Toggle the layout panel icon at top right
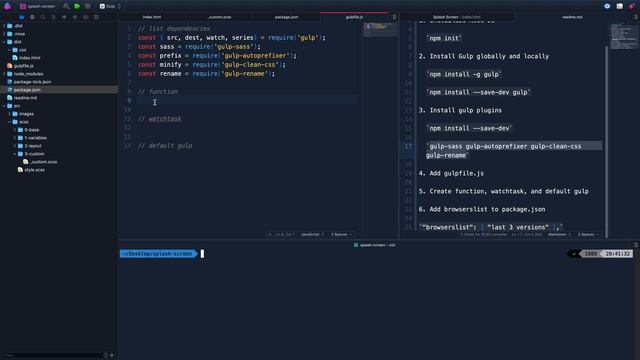The width and height of the screenshot is (640, 360). pyautogui.click(x=620, y=6)
